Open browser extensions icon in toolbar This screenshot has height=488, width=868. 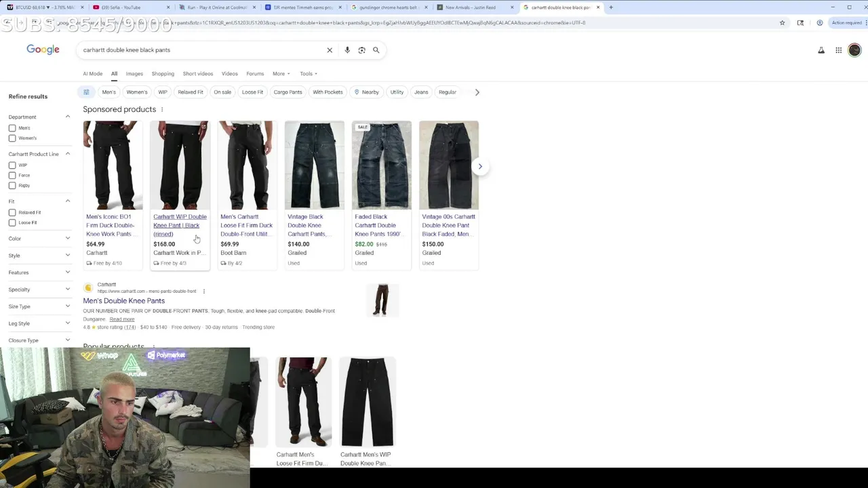click(x=800, y=22)
